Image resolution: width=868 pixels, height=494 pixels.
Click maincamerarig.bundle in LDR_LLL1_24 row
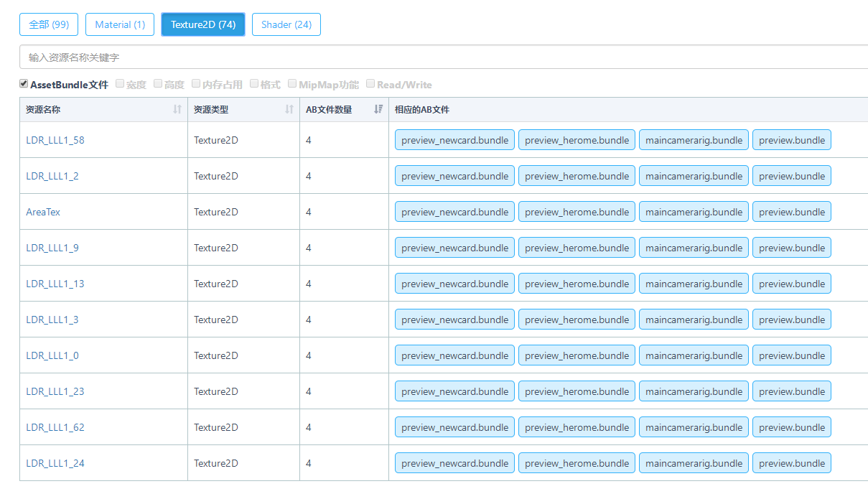point(694,463)
